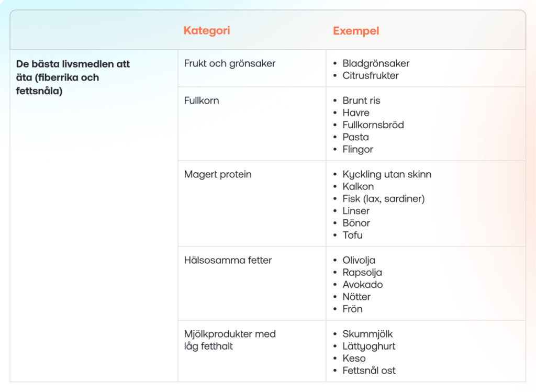Click the Flingor list item

click(358, 149)
